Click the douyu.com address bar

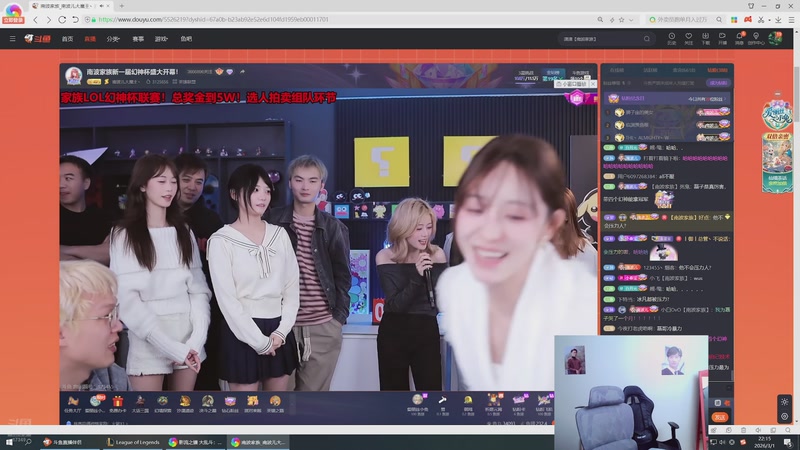click(x=337, y=20)
